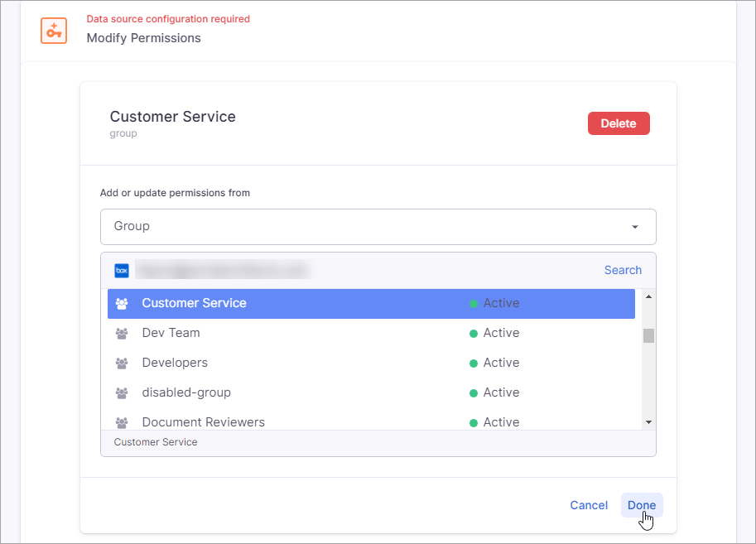Click the Customer Service group icon
Viewport: 756px width, 544px height.
pos(123,304)
